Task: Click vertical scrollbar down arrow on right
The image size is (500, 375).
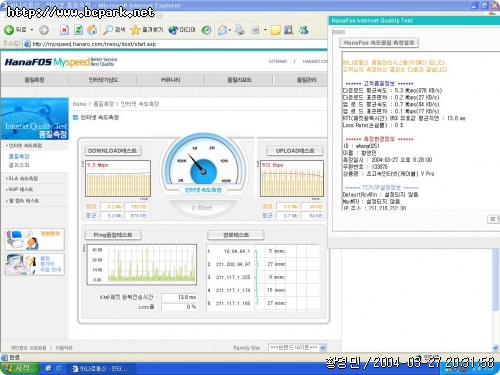Action: pyautogui.click(x=496, y=348)
